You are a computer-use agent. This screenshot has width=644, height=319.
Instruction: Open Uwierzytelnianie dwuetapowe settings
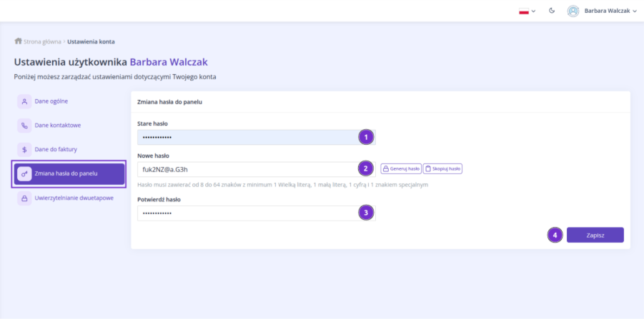coord(74,198)
